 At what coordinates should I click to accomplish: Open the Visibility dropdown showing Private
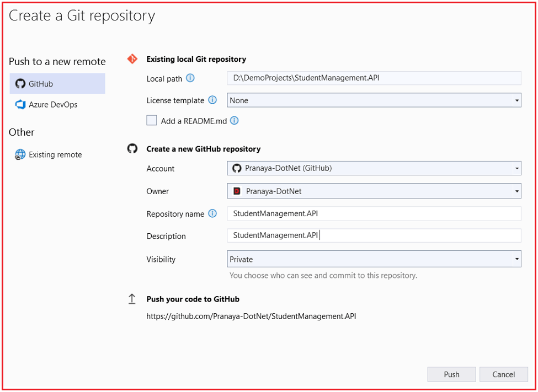[517, 259]
